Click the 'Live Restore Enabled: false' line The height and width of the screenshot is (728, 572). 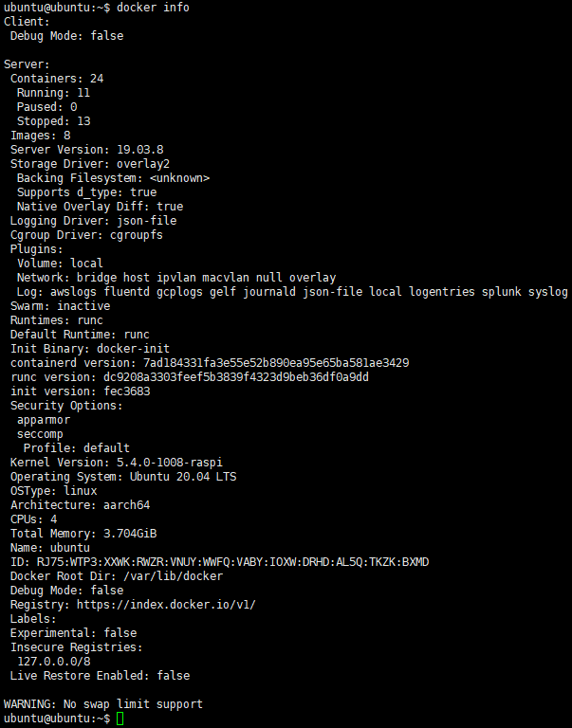coord(100,676)
